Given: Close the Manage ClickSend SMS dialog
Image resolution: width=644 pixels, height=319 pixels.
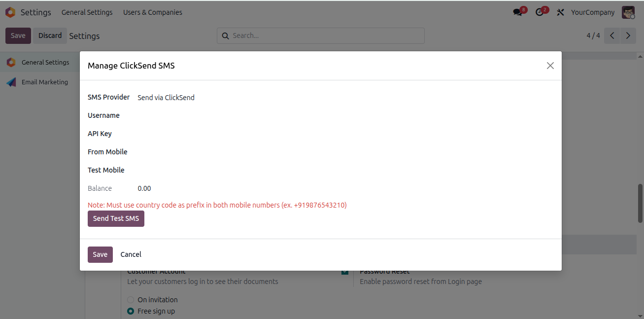Looking at the screenshot, I should (550, 66).
